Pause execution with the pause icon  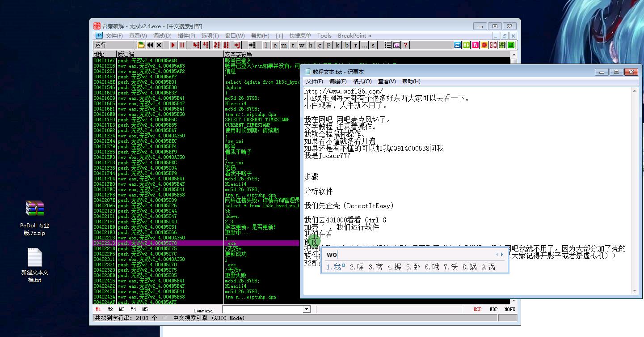pyautogui.click(x=182, y=45)
